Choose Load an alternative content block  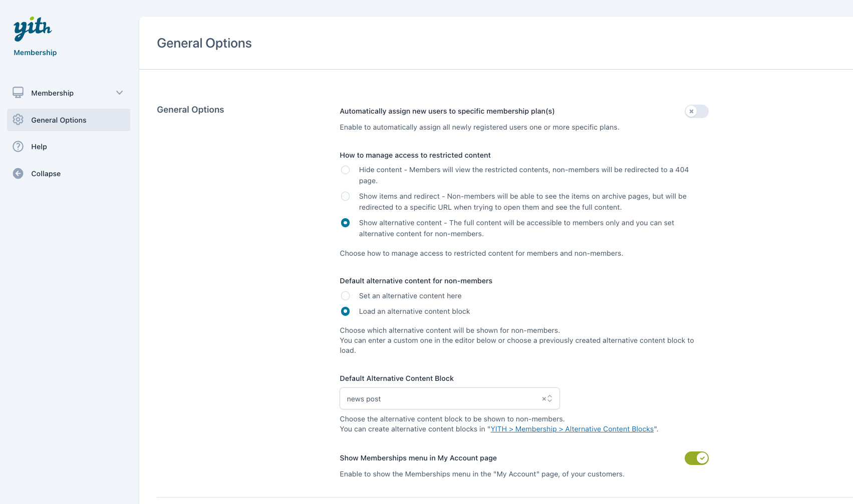tap(345, 311)
